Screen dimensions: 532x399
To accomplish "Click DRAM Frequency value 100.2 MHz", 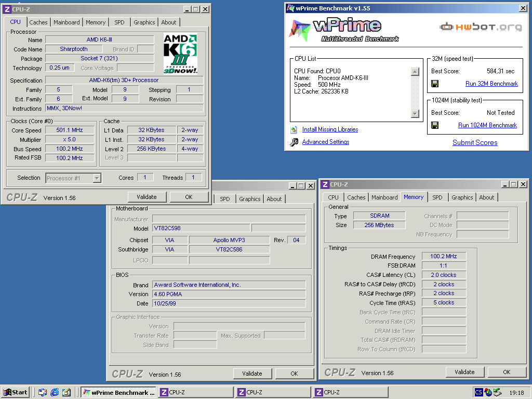I will pyautogui.click(x=444, y=257).
